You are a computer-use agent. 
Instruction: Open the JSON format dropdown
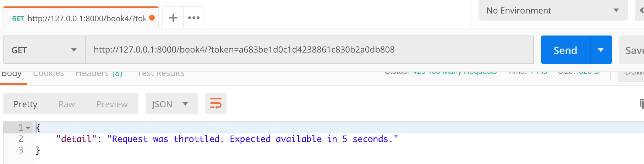171,104
